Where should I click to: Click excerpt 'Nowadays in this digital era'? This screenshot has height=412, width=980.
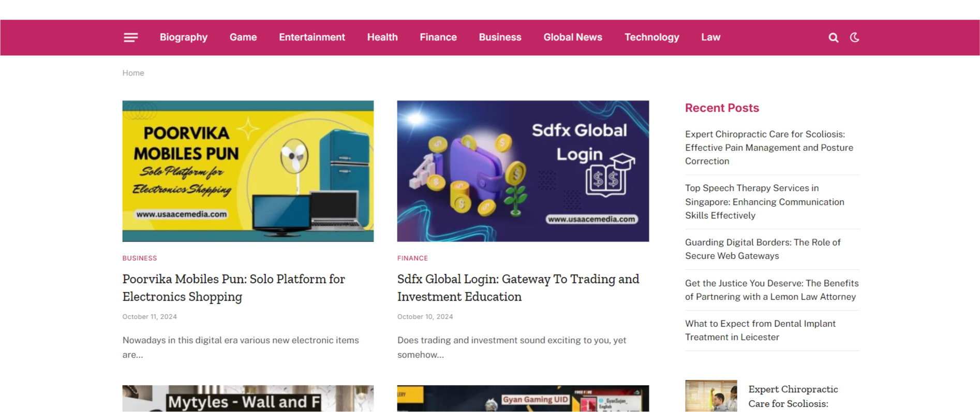point(241,347)
